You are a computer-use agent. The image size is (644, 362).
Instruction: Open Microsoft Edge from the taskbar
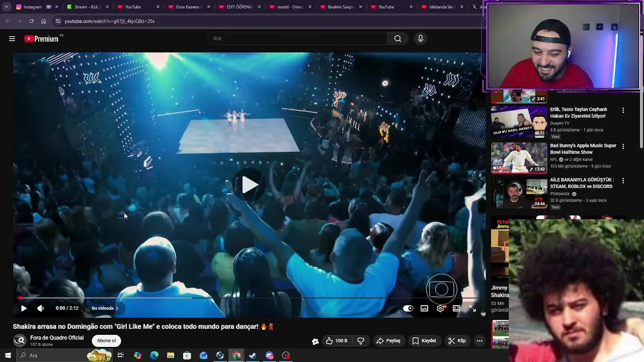coord(154,355)
